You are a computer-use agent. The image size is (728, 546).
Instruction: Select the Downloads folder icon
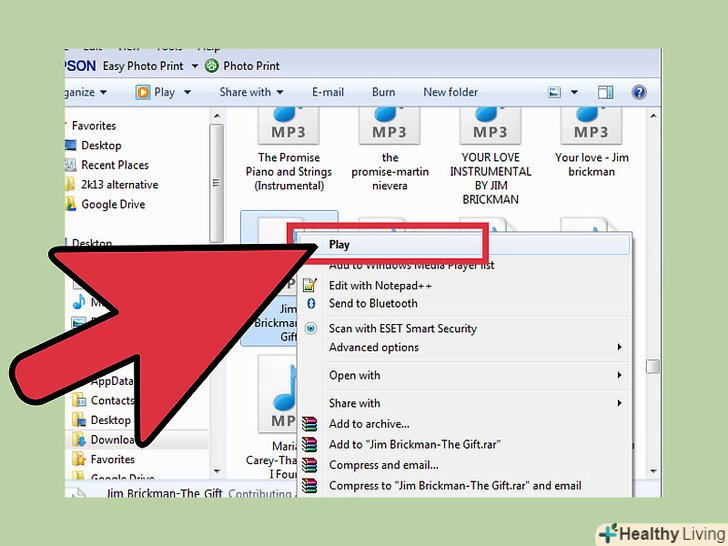click(79, 439)
